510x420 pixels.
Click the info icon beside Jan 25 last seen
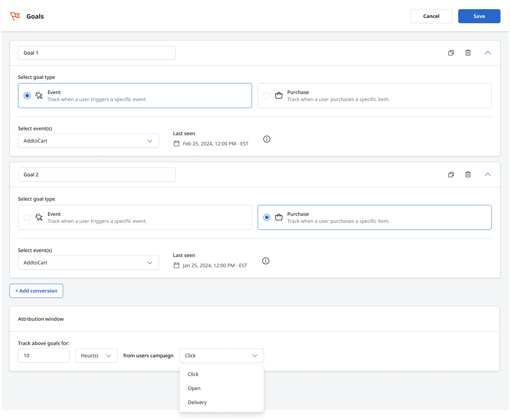pos(266,261)
